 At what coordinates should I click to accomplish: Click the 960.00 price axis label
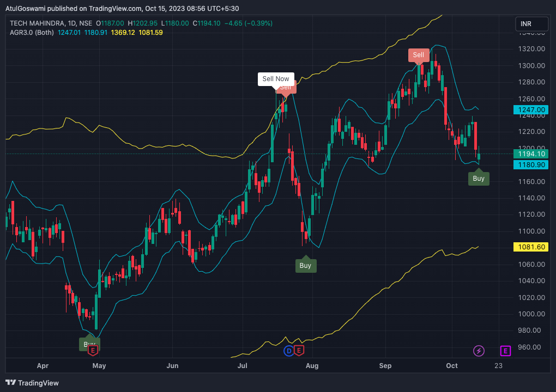[529, 347]
